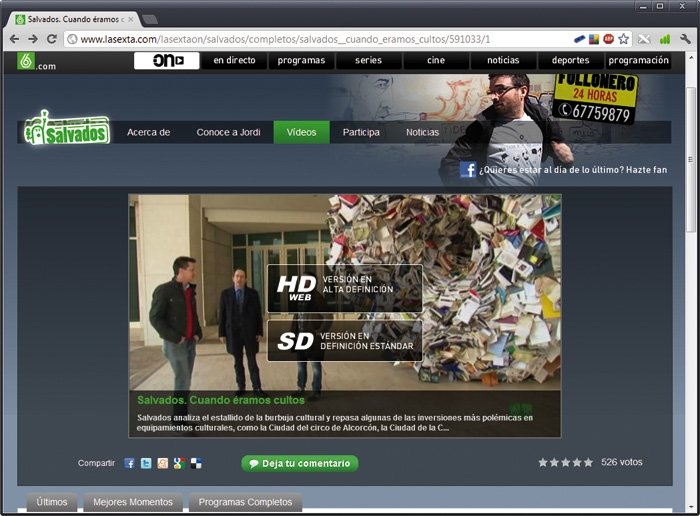Play the HD Web high definition version
The image size is (700, 516).
point(345,288)
